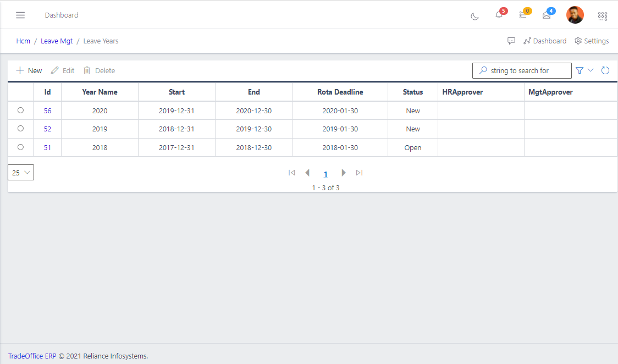Go to Leave Mgt breadcrumb
The width and height of the screenshot is (618, 364).
coord(57,41)
